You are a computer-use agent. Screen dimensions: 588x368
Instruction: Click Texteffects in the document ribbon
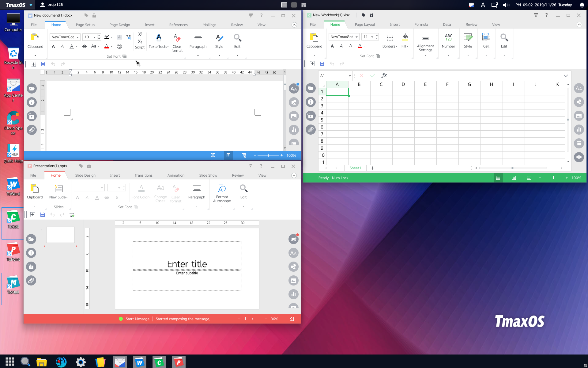[x=159, y=41]
